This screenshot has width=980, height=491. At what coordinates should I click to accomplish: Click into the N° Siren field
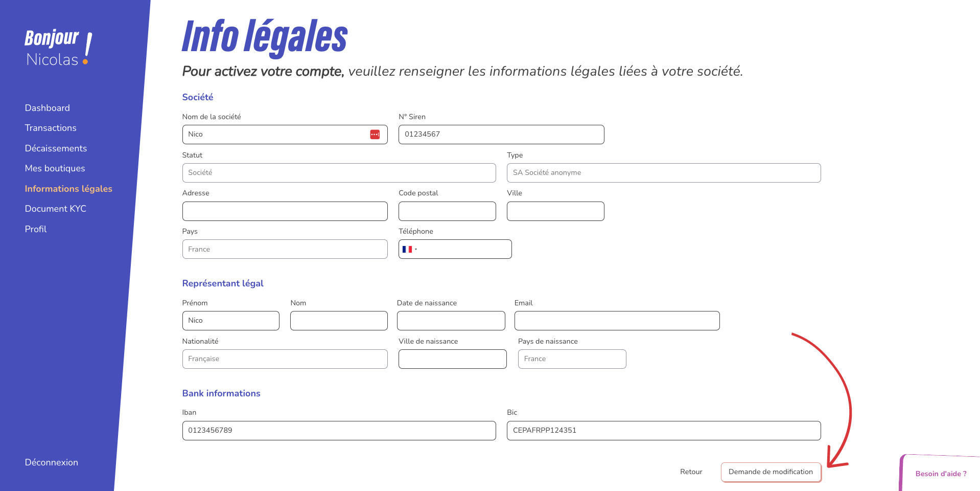click(x=501, y=135)
